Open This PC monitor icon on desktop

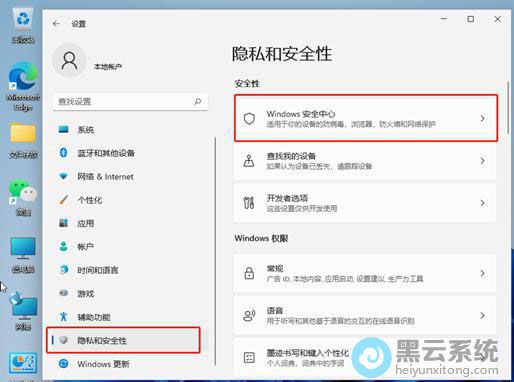[x=23, y=255]
